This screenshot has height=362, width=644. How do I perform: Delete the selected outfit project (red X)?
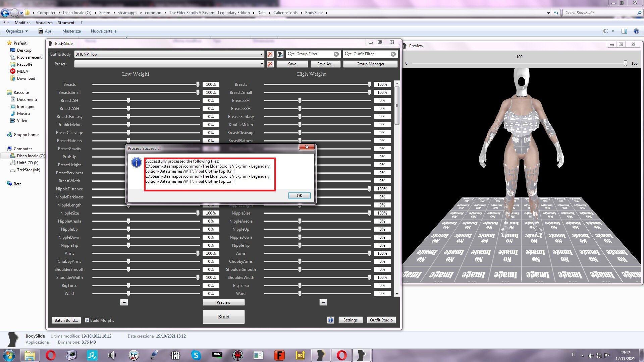pyautogui.click(x=270, y=54)
